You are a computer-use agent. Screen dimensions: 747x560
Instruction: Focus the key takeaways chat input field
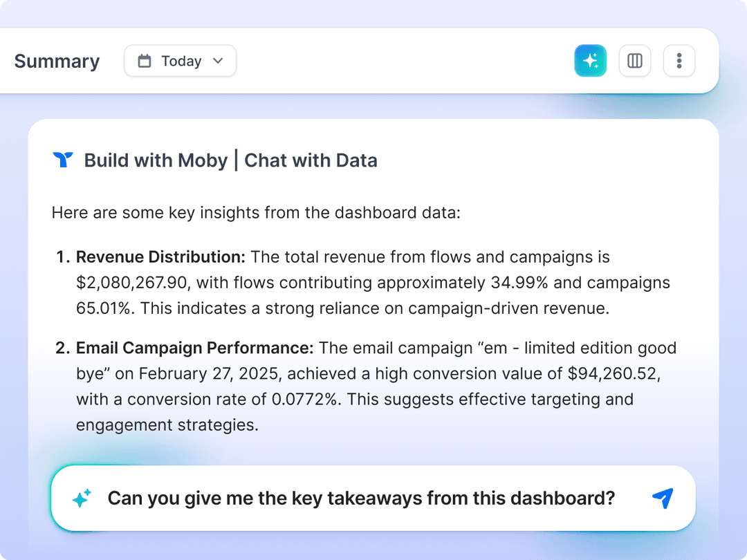point(373,498)
